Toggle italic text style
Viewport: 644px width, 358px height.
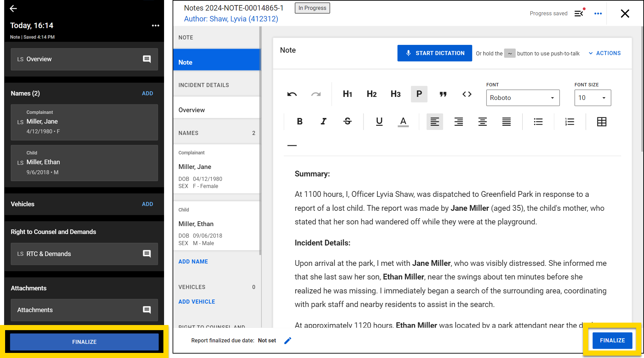point(323,121)
